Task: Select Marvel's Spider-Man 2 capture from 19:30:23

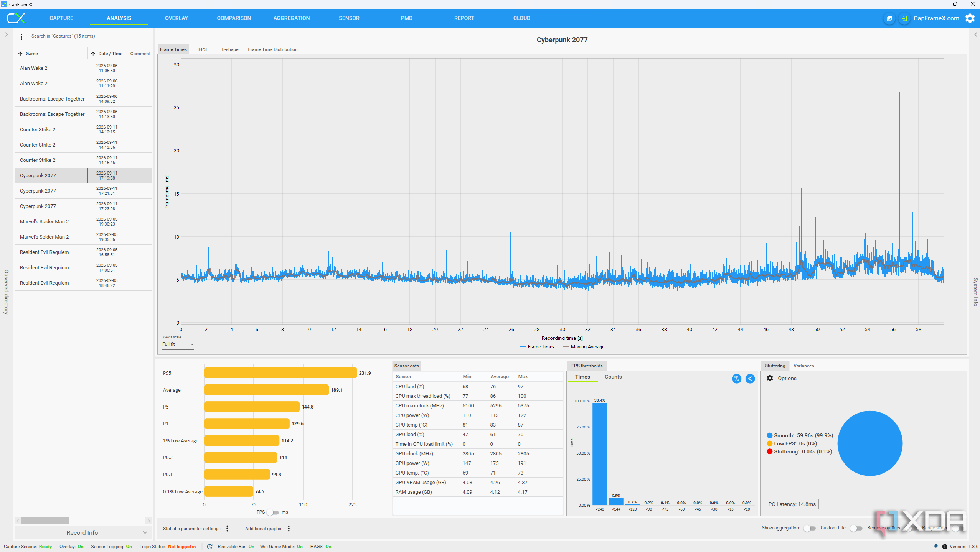Action: pyautogui.click(x=83, y=222)
